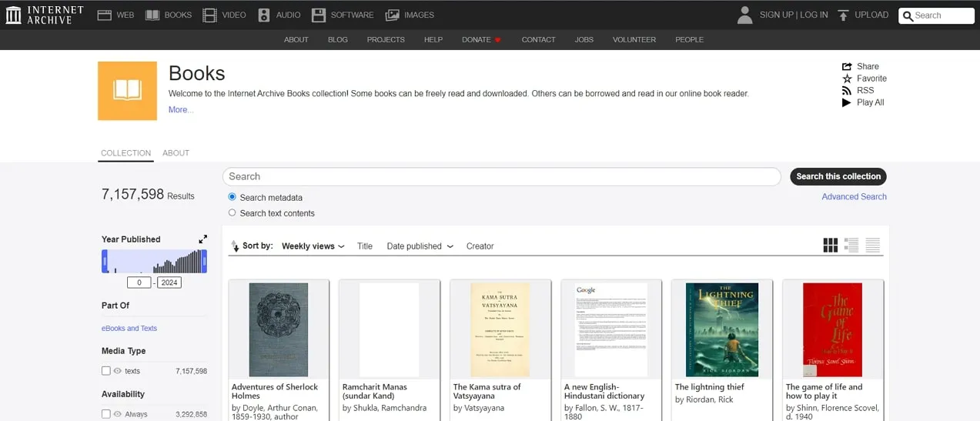The image size is (980, 421).
Task: Sort results by Title
Action: pos(365,246)
